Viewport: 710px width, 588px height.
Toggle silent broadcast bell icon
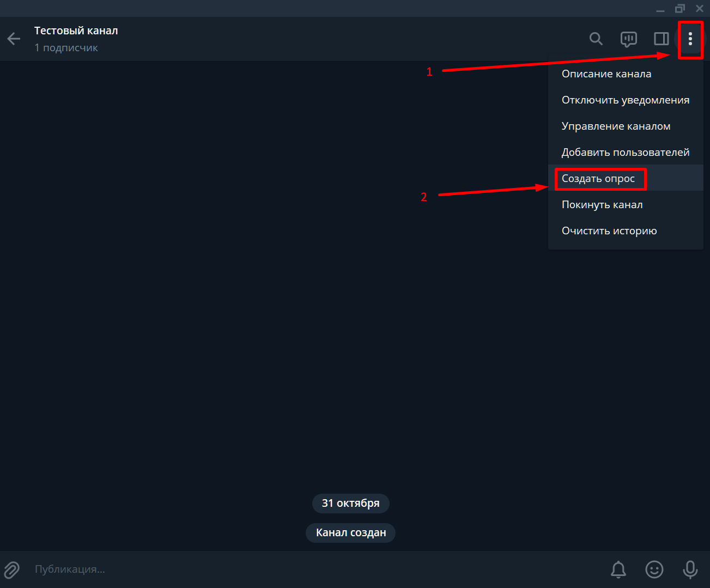pyautogui.click(x=618, y=569)
